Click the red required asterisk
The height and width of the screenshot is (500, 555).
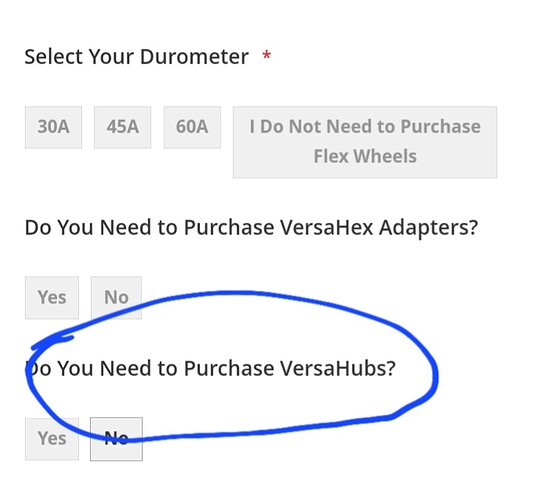click(267, 55)
